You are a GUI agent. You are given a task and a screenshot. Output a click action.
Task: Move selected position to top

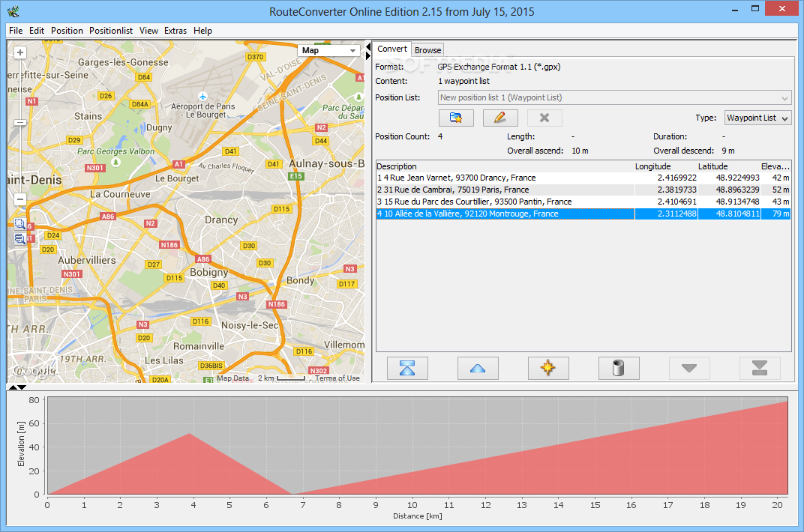point(407,368)
